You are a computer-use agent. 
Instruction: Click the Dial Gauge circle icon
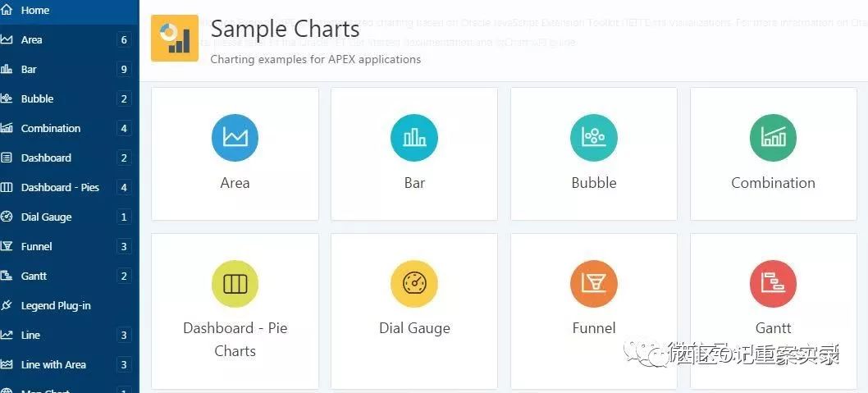(414, 283)
